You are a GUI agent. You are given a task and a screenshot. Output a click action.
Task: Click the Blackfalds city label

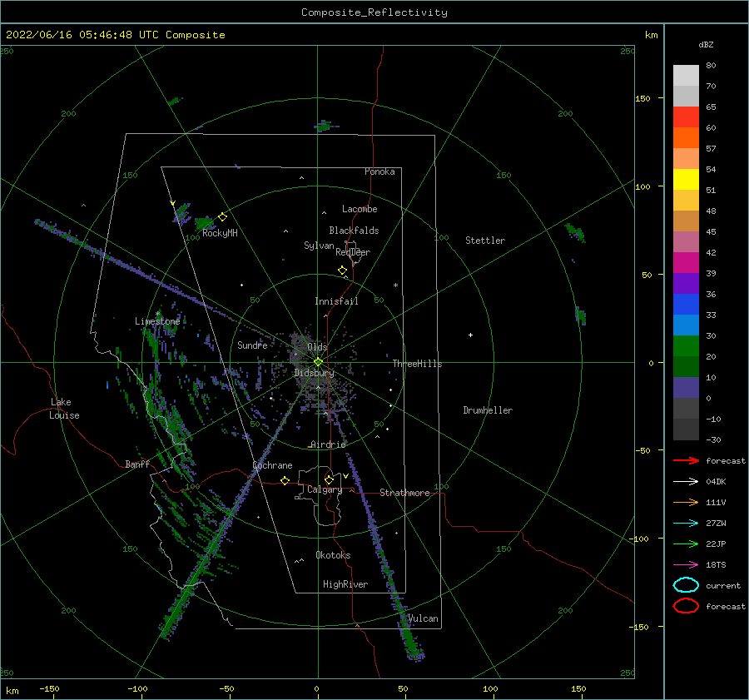pyautogui.click(x=354, y=231)
